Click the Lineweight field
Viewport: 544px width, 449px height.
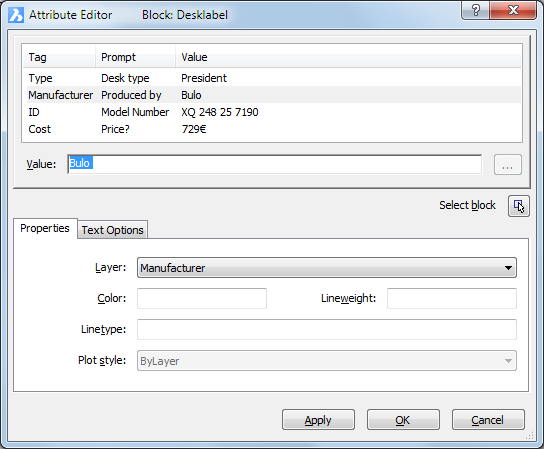pos(452,298)
